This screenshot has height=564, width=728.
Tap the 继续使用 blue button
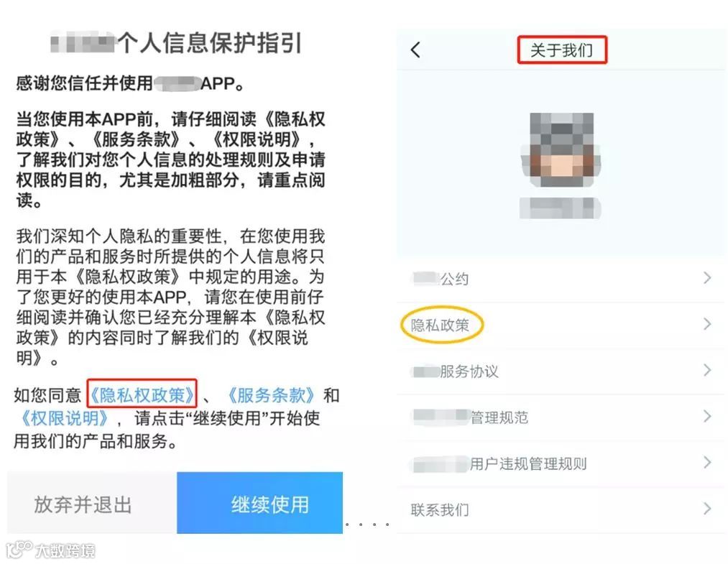259,503
